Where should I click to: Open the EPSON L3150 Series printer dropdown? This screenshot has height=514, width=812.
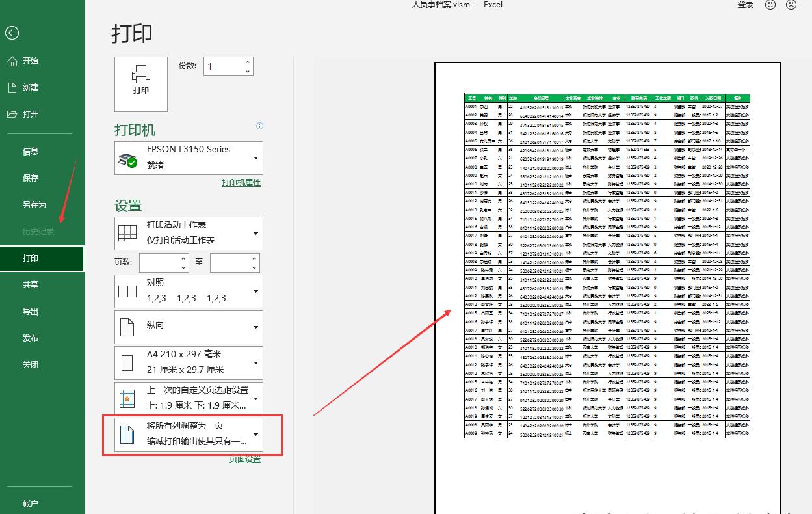click(x=189, y=157)
